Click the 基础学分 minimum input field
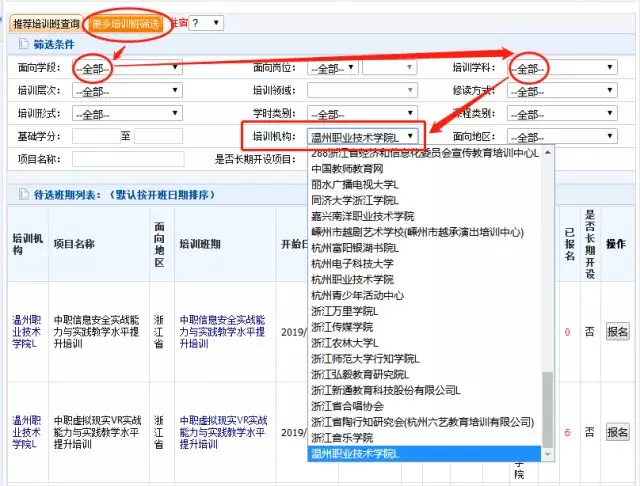This screenshot has height=486, width=640. (x=96, y=136)
